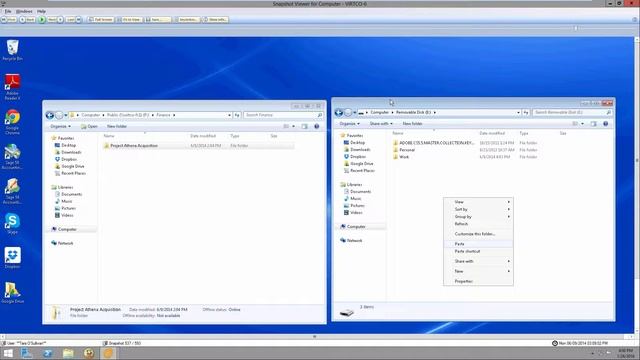640x360 pixels.
Task: Switch to Full Screen view
Action: tap(100, 20)
